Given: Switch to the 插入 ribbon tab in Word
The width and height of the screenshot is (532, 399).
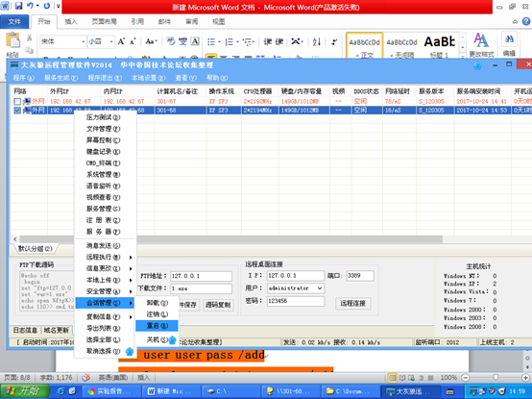Looking at the screenshot, I should click(71, 22).
